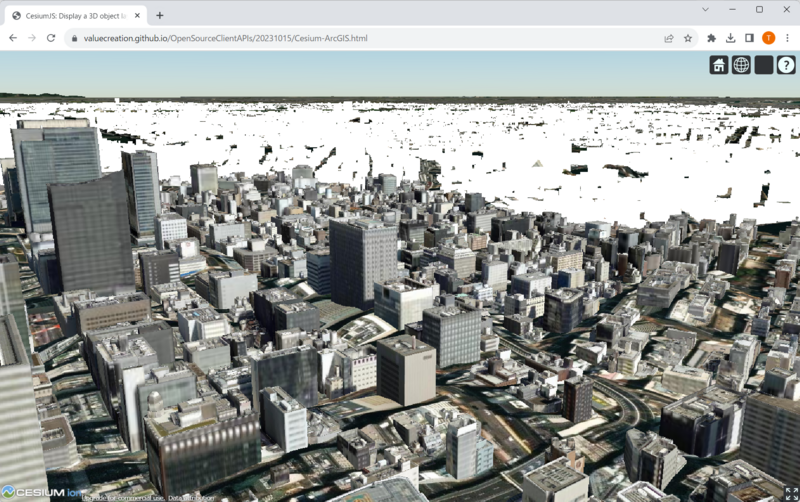Image resolution: width=800 pixels, height=502 pixels.
Task: Open the Cesium ion logo link
Action: [41, 492]
